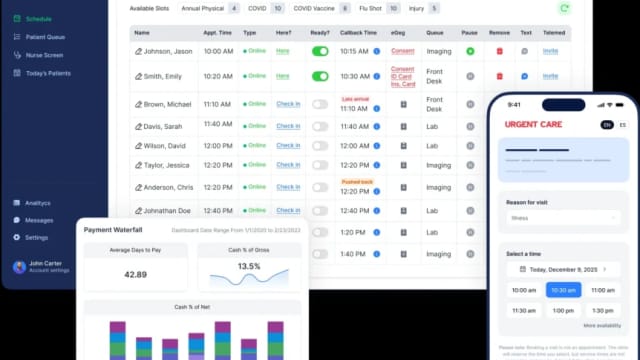This screenshot has width=640, height=360.
Task: Toggle Ready switch for Johnson, Jason
Action: click(320, 51)
